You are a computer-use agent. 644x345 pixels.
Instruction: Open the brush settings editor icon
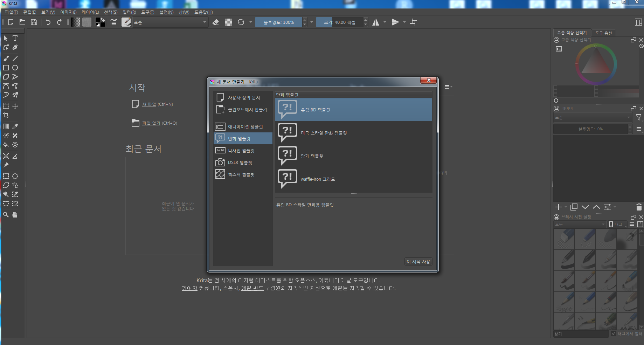(113, 22)
